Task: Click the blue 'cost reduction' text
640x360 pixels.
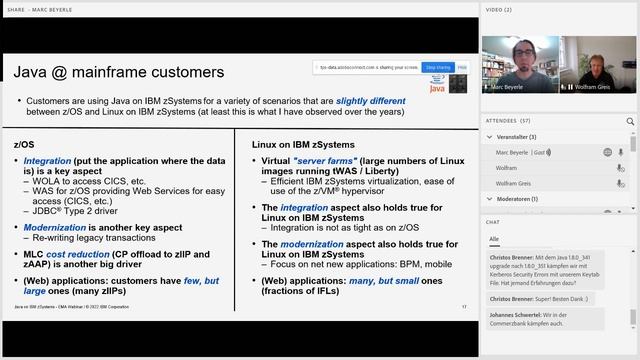Action: 78,254
